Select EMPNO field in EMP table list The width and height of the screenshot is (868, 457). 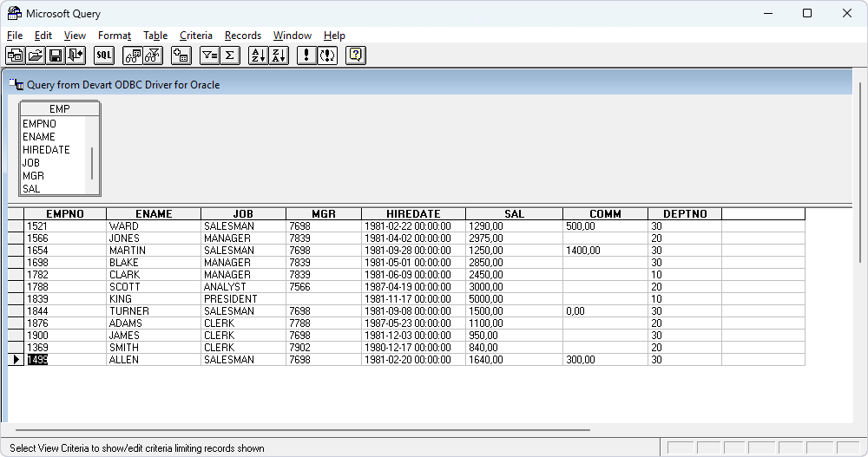pos(39,124)
